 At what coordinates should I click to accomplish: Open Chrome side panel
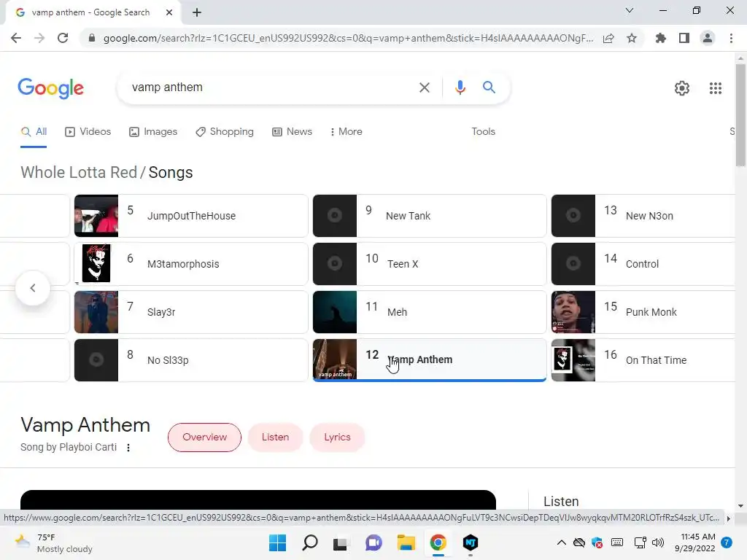684,38
